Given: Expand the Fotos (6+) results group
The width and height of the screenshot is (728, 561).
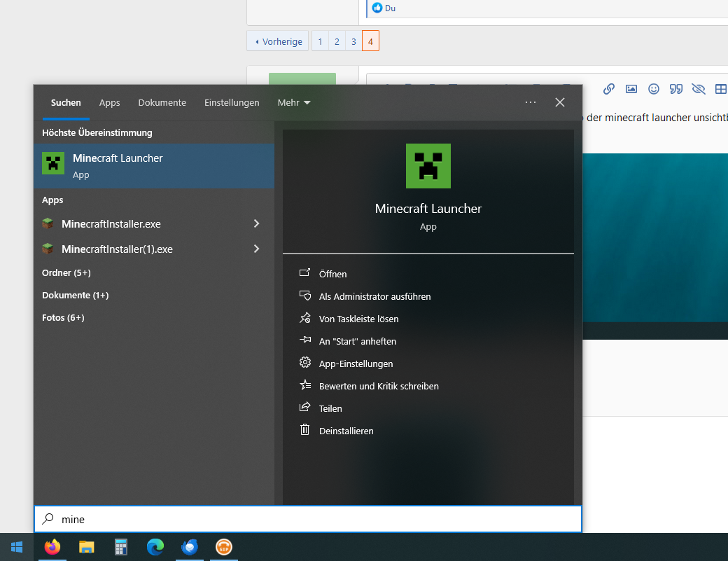Looking at the screenshot, I should pos(63,318).
